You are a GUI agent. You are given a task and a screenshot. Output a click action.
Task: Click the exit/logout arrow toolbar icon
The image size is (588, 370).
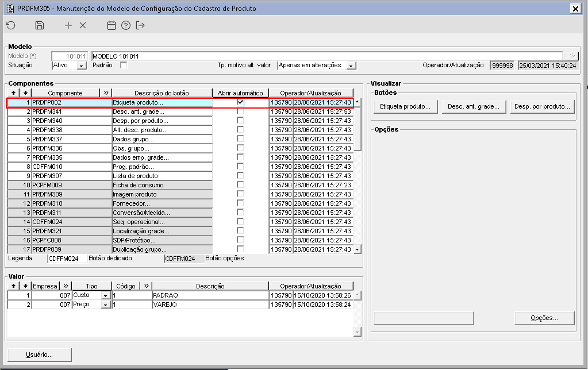[140, 25]
